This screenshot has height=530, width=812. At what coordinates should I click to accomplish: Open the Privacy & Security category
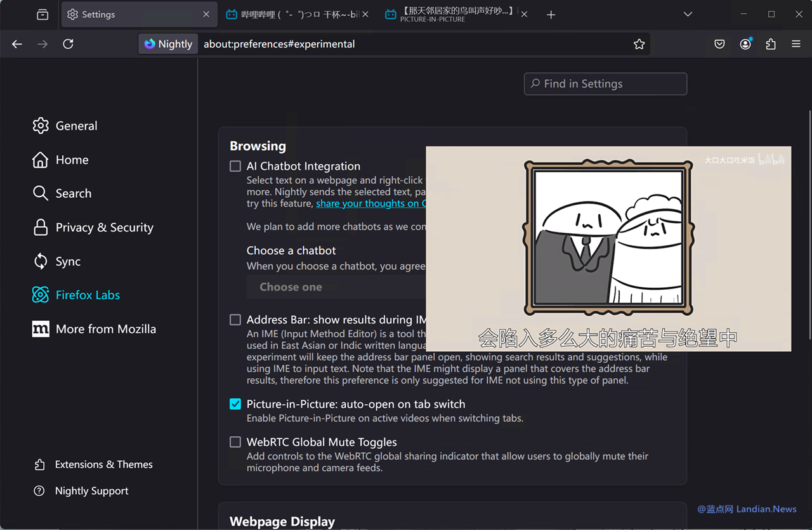point(93,227)
